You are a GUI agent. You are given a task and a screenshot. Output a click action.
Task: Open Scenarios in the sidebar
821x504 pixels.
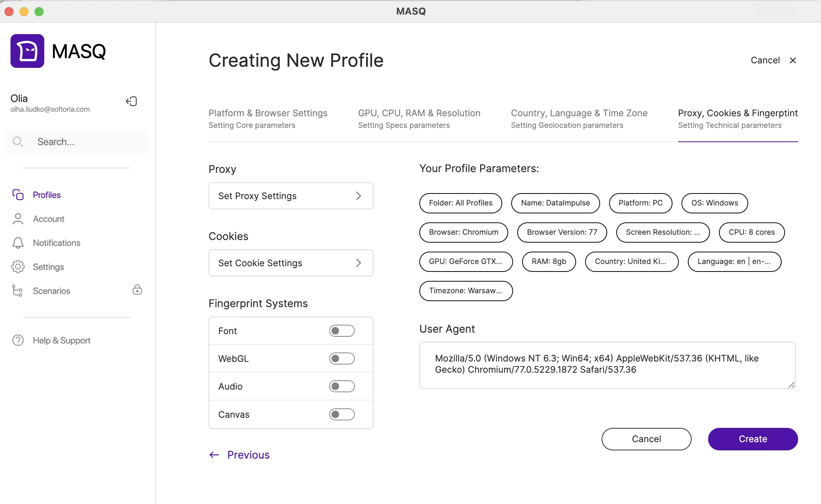pyautogui.click(x=51, y=291)
